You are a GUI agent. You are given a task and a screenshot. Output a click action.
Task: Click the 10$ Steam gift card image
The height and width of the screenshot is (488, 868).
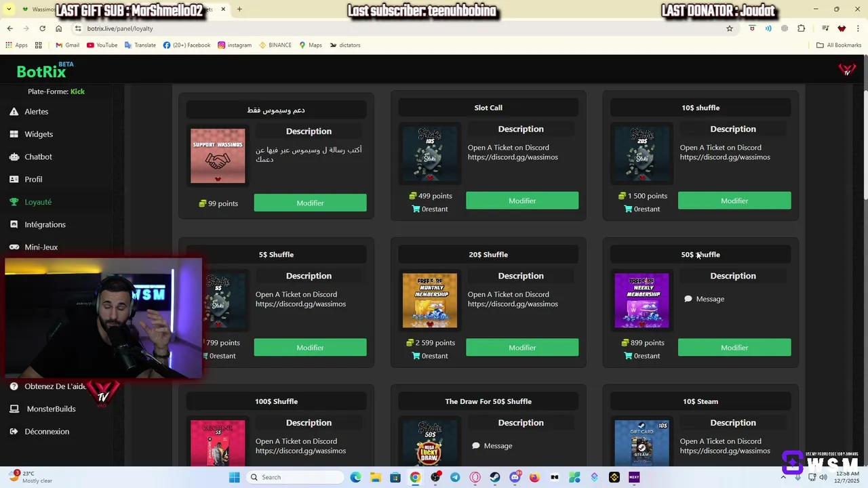[x=642, y=443]
